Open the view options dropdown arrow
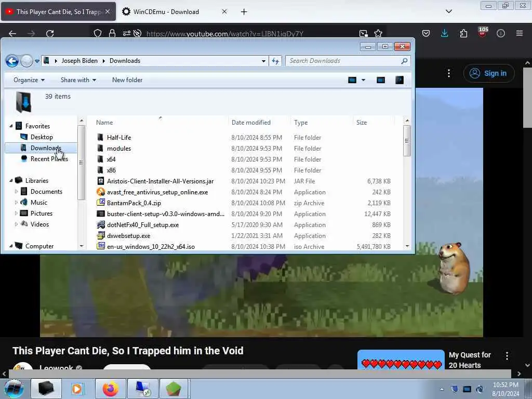 [363, 80]
